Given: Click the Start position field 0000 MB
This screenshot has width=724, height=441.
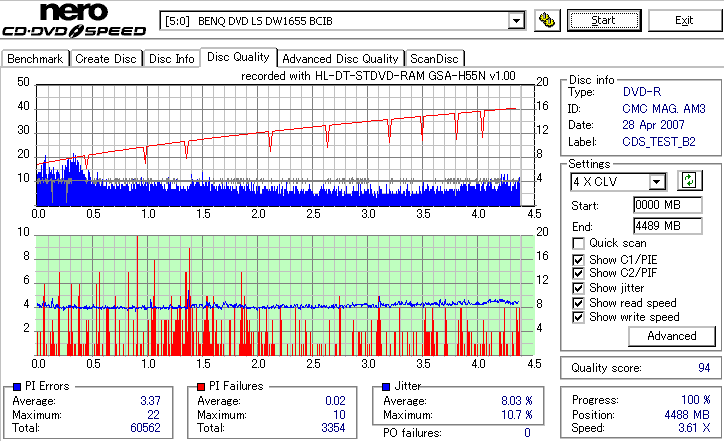Looking at the screenshot, I should (668, 205).
